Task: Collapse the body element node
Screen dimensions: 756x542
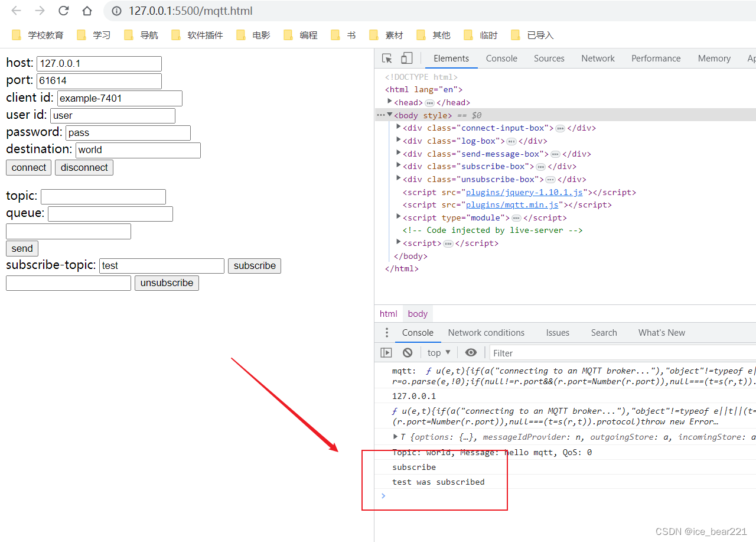Action: pos(390,115)
